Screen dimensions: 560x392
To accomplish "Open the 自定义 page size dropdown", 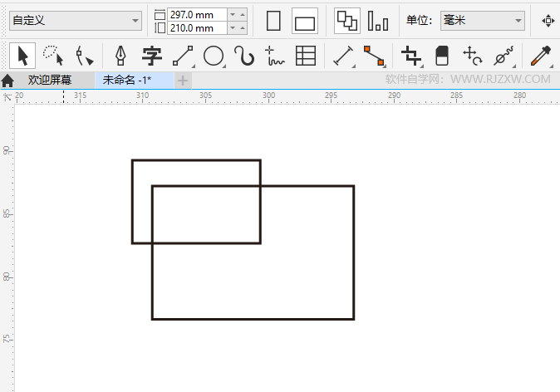I will 75,21.
